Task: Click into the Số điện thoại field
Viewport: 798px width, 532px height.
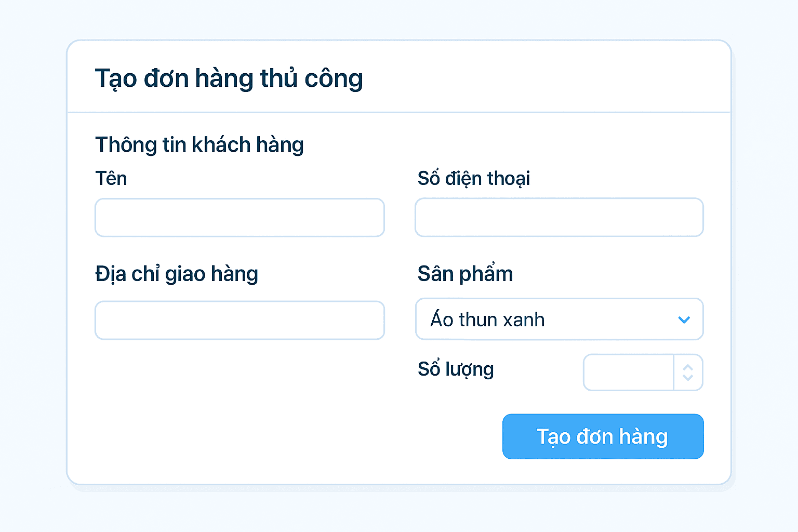Action: coord(559,217)
